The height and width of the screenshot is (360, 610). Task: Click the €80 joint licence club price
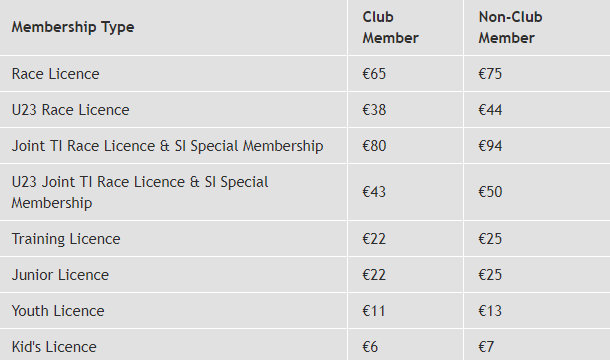[374, 146]
